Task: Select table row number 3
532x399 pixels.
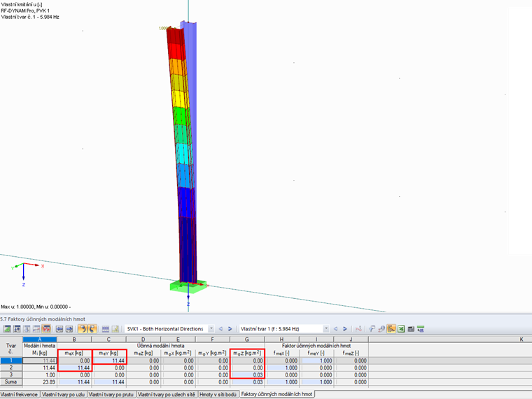Action: click(11, 375)
